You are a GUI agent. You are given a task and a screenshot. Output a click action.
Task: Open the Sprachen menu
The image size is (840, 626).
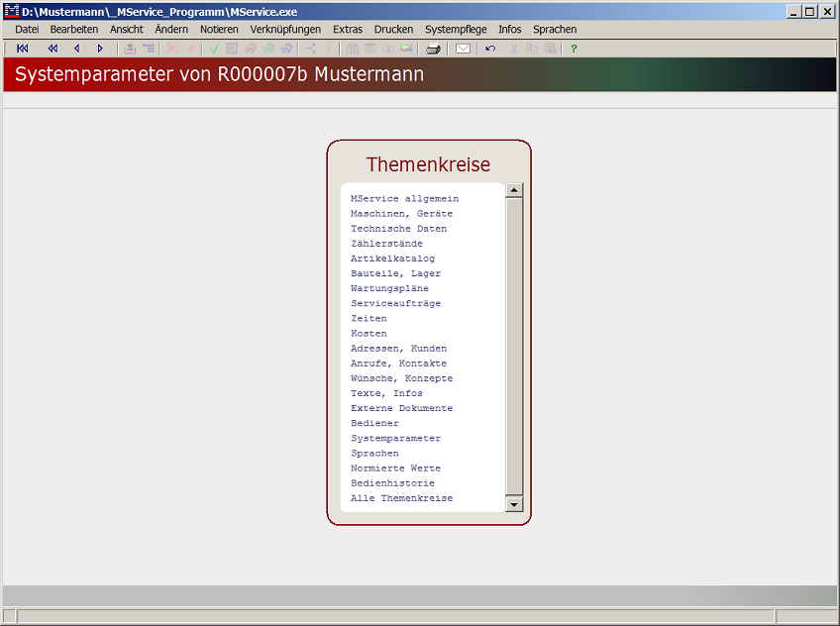(555, 30)
